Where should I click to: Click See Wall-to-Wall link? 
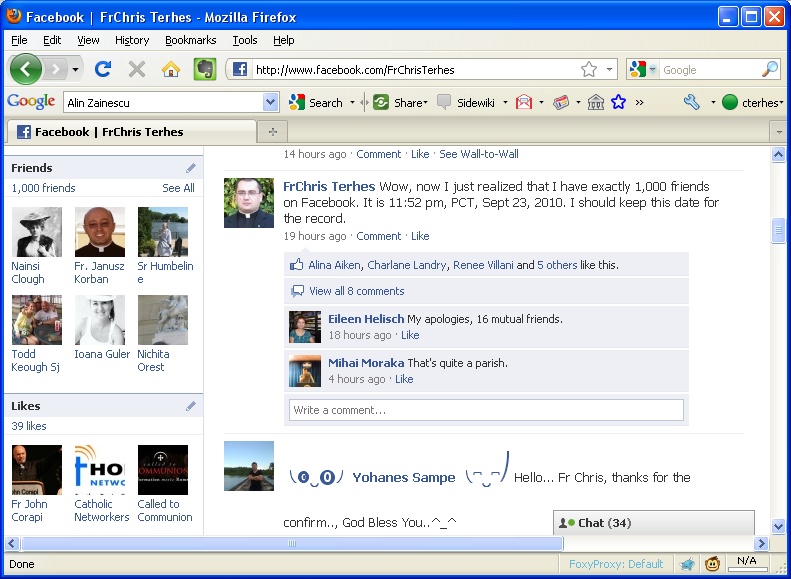(x=479, y=154)
